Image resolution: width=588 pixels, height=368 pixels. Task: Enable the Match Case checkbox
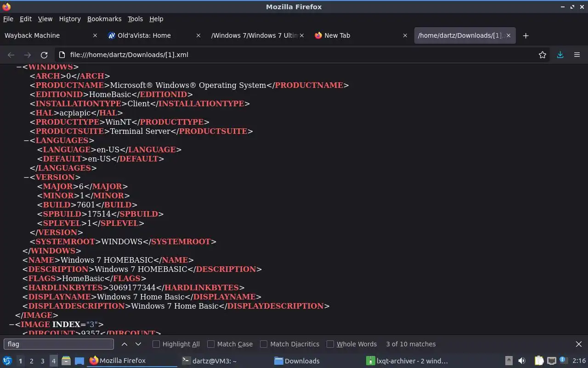(211, 344)
